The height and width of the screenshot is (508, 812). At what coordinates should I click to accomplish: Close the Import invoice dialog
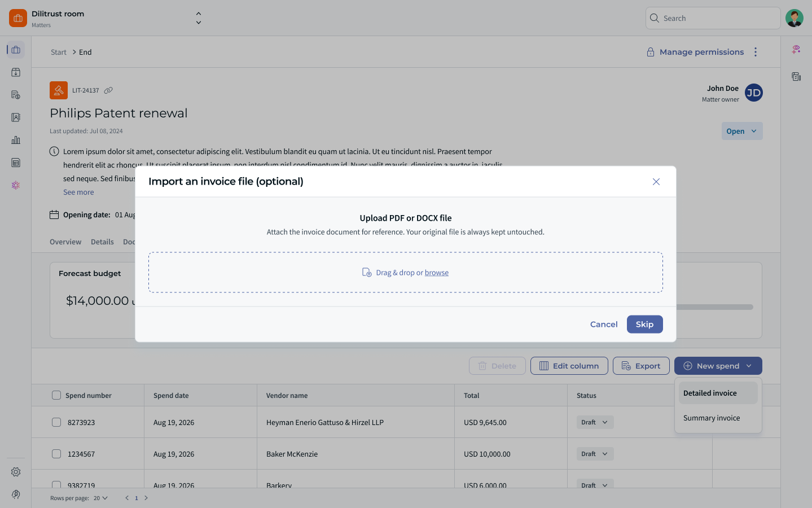656,182
